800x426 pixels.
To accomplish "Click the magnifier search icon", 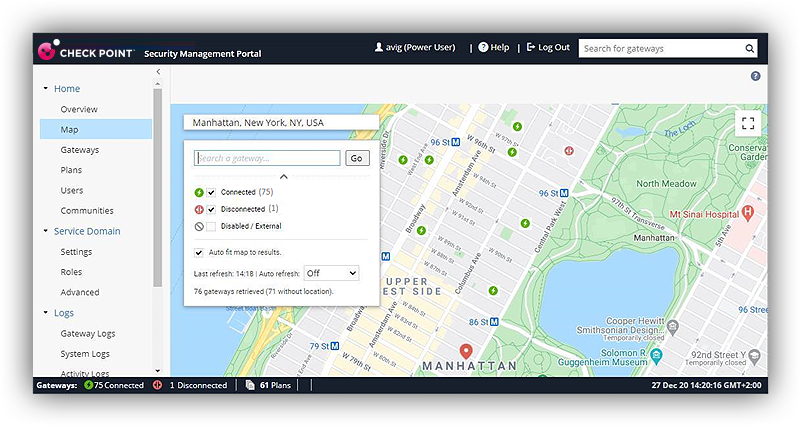I will [x=749, y=48].
